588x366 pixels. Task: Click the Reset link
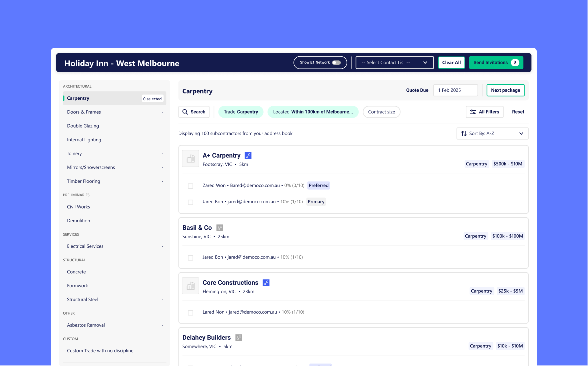click(x=518, y=112)
